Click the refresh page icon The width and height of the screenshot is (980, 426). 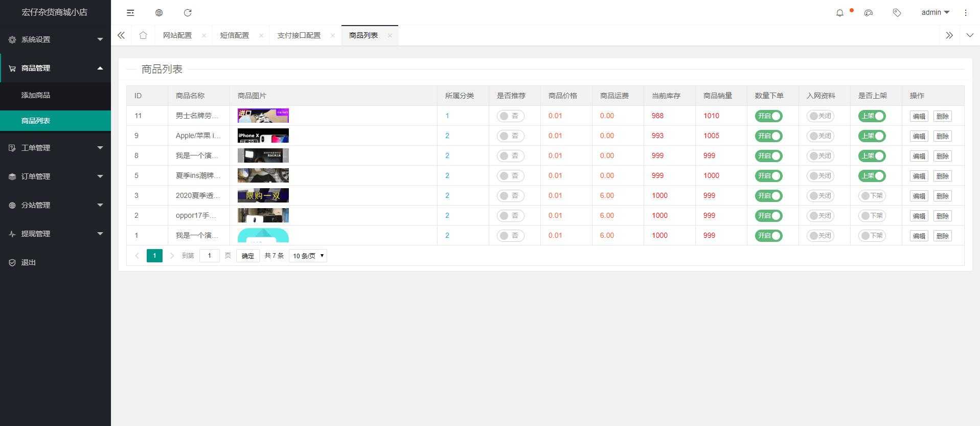pos(188,13)
